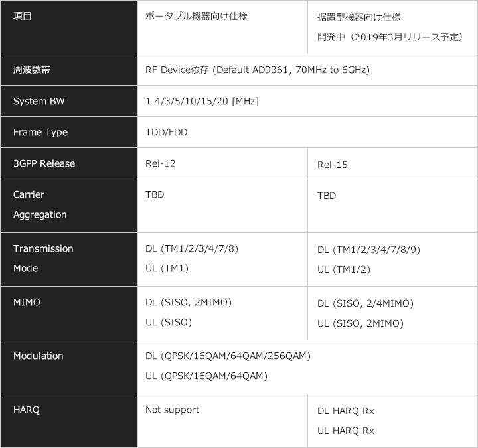The width and height of the screenshot is (478, 448).
Task: Click DL (SISO, 2/4MIMO) text
Action: click(x=365, y=303)
